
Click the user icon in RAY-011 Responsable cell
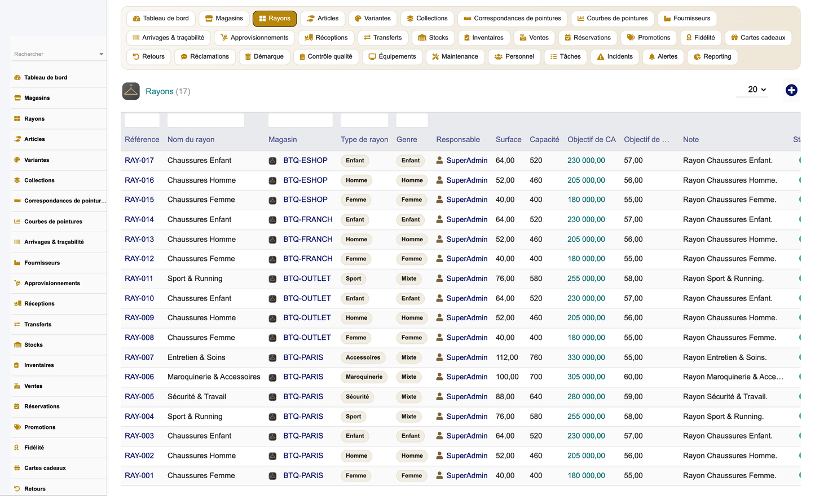point(439,278)
